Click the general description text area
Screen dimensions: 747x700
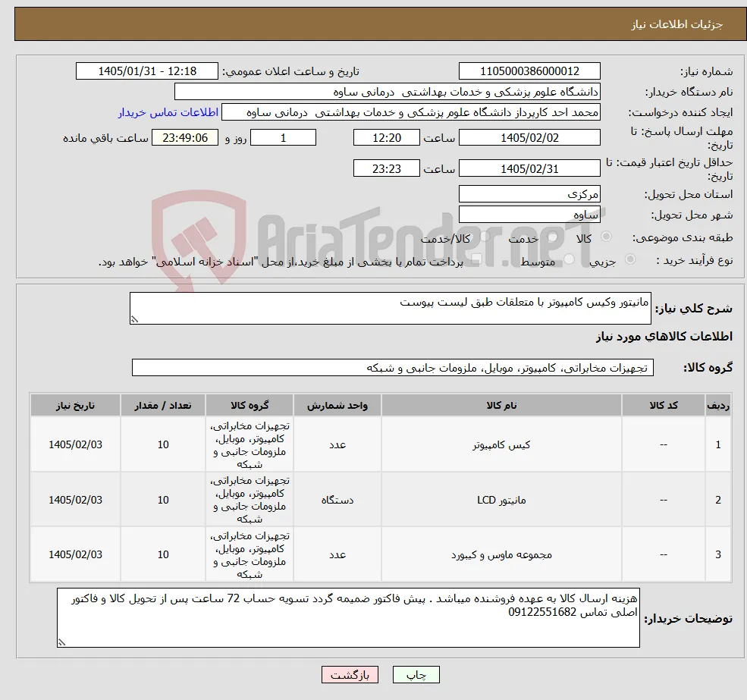point(390,309)
